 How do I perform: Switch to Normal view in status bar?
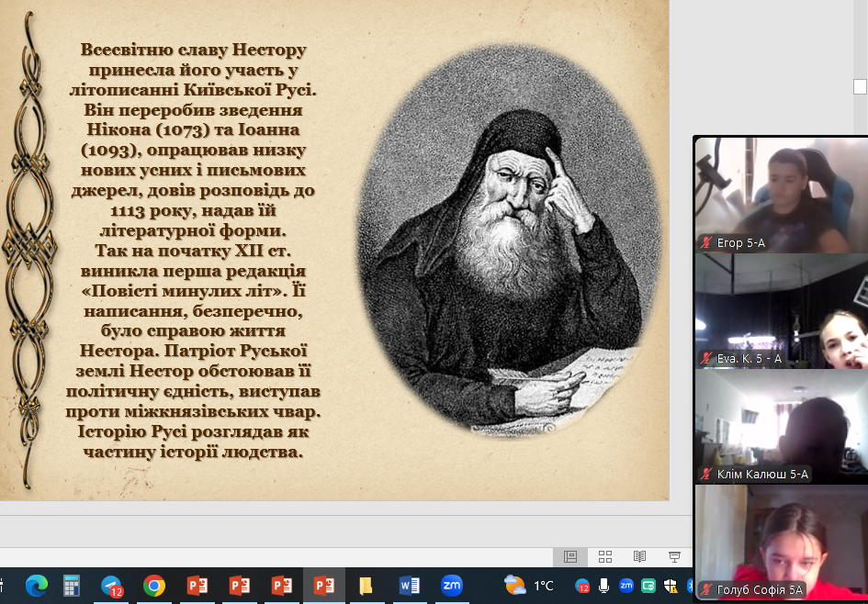[570, 556]
